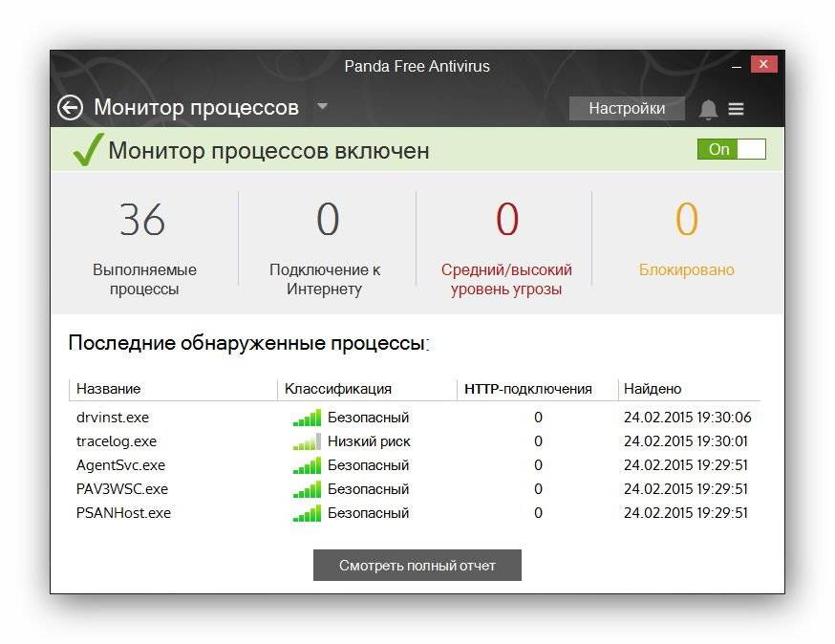Click Низкий риск classification text
Screen dimensions: 835x644
[x=369, y=441]
